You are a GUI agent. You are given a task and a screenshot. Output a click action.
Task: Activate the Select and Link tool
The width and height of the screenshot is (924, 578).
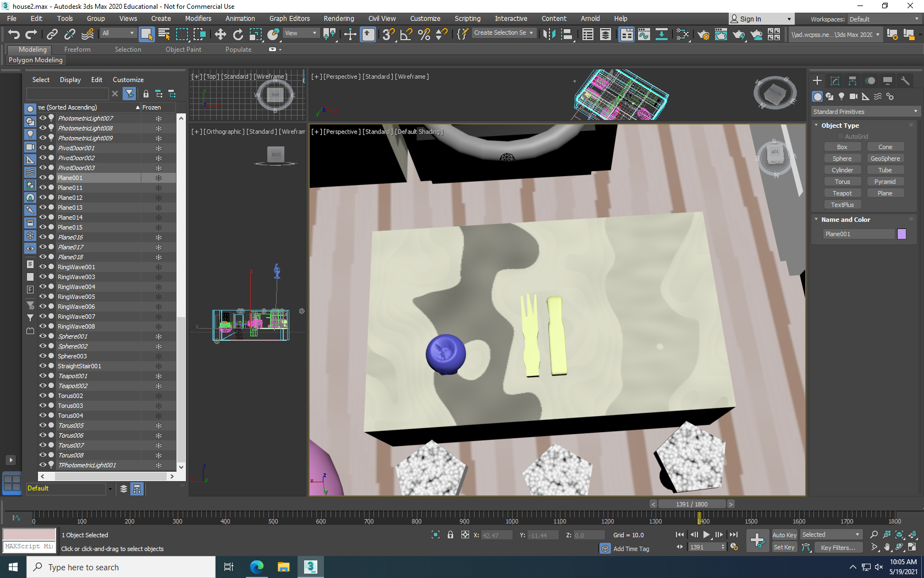click(x=52, y=34)
